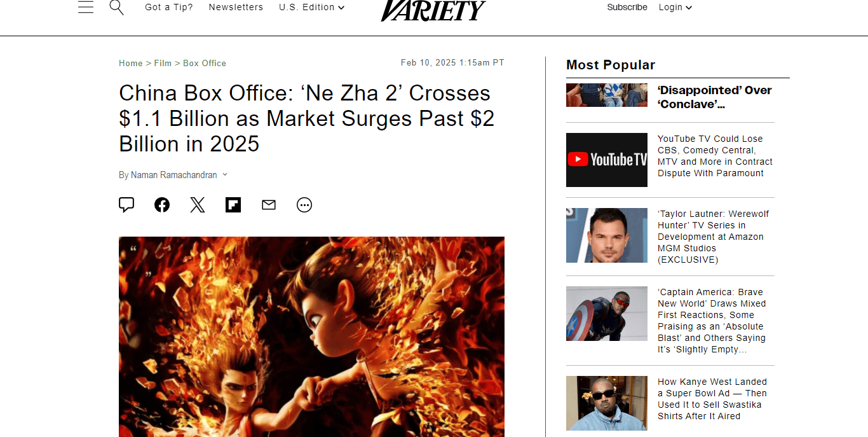This screenshot has width=868, height=437.
Task: Go to the Film breadcrumb link
Action: tap(163, 64)
